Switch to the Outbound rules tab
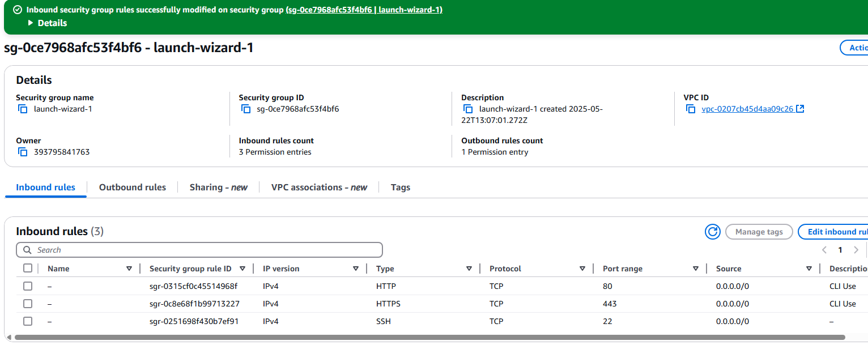The image size is (868, 345). tap(133, 187)
